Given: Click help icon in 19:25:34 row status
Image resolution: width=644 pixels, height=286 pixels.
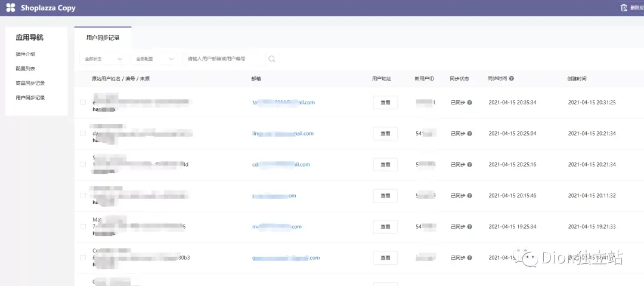Looking at the screenshot, I should coord(469,227).
